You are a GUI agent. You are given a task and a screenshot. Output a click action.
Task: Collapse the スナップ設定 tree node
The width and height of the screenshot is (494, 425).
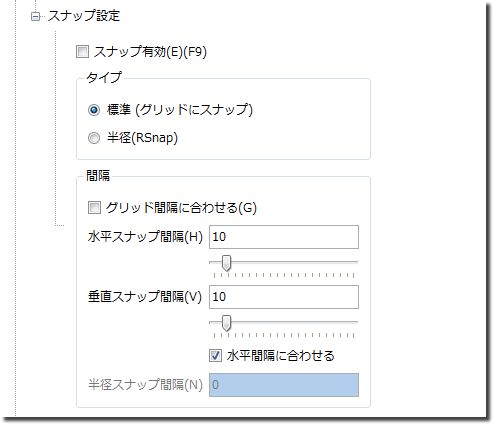35,16
